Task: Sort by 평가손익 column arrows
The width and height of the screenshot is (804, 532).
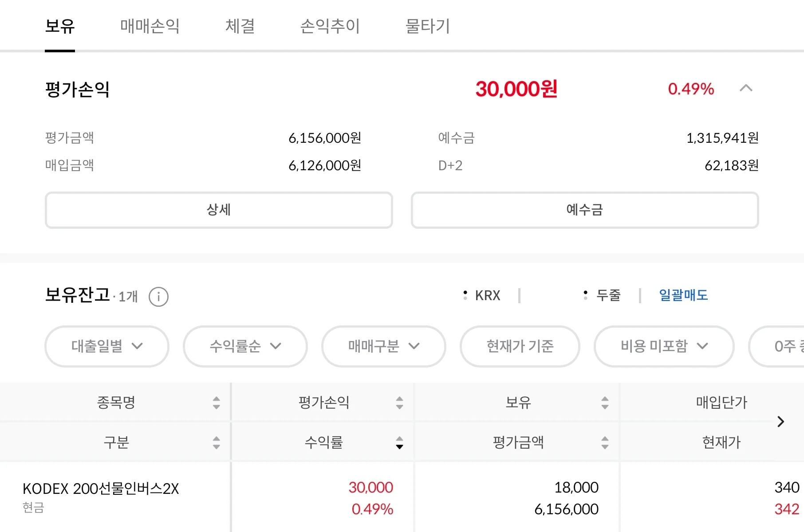Action: (399, 403)
